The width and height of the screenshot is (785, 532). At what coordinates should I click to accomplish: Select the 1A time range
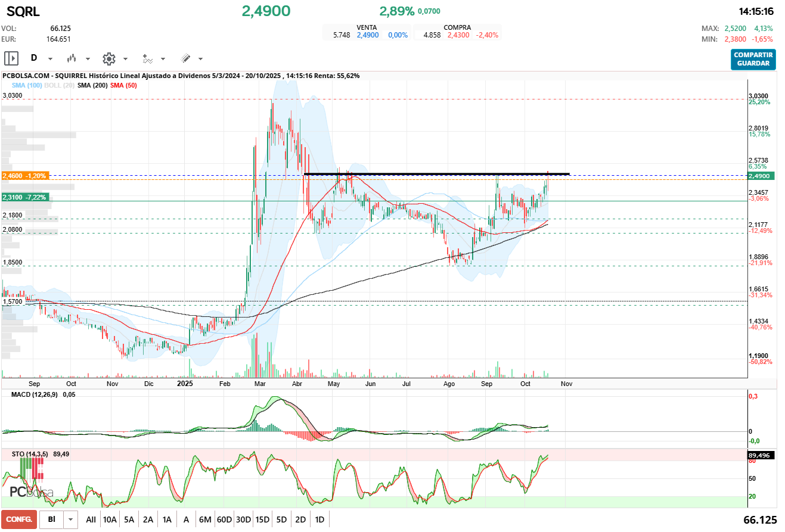click(x=167, y=519)
